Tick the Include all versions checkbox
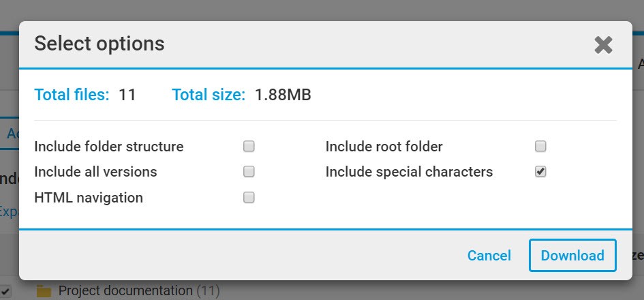The height and width of the screenshot is (300, 644). pos(249,171)
